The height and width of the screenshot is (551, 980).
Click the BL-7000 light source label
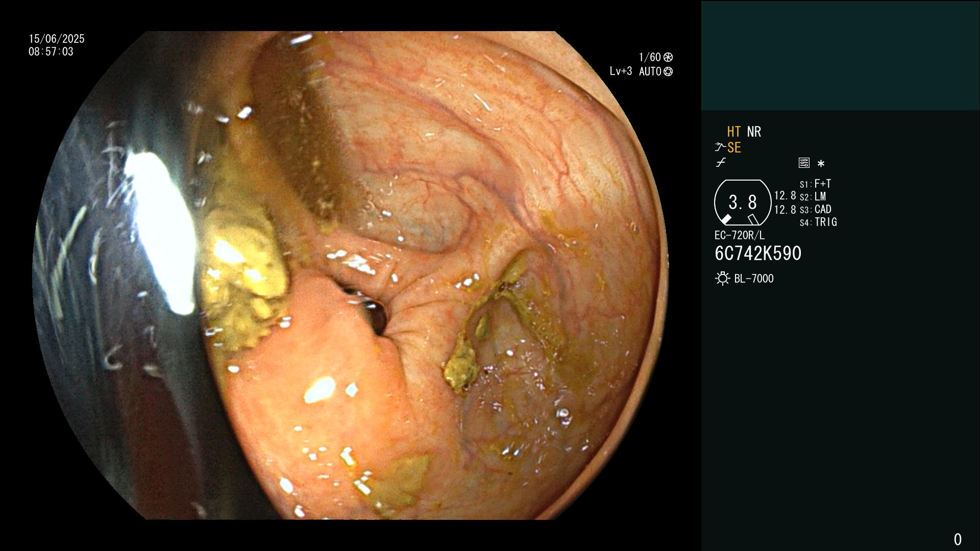(754, 279)
